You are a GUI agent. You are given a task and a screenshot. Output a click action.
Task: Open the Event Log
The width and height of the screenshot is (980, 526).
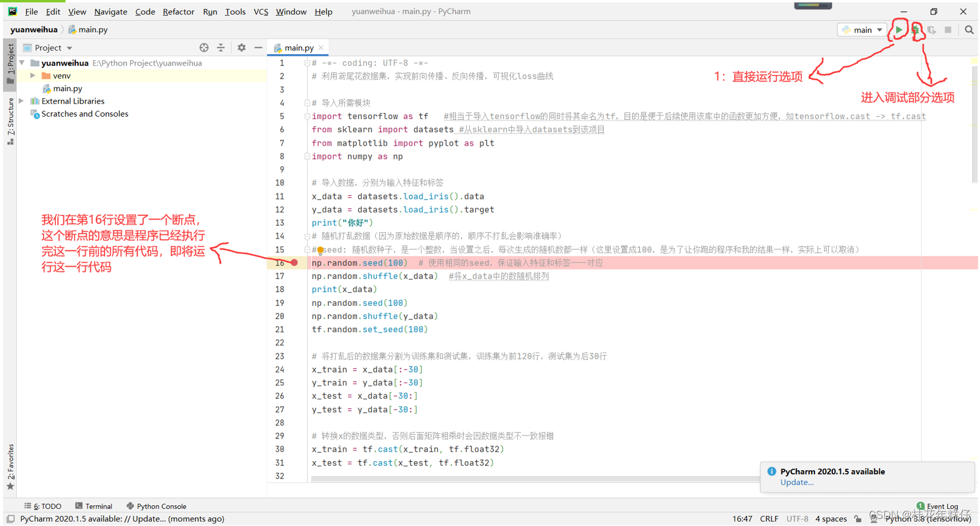[x=938, y=506]
